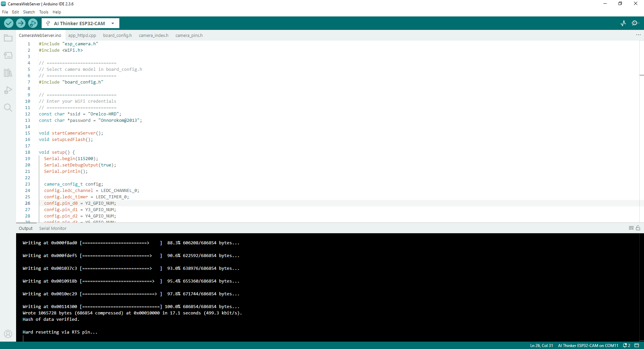The height and width of the screenshot is (349, 644).
Task: Open the Serial Plotter waveform icon
Action: (x=623, y=23)
